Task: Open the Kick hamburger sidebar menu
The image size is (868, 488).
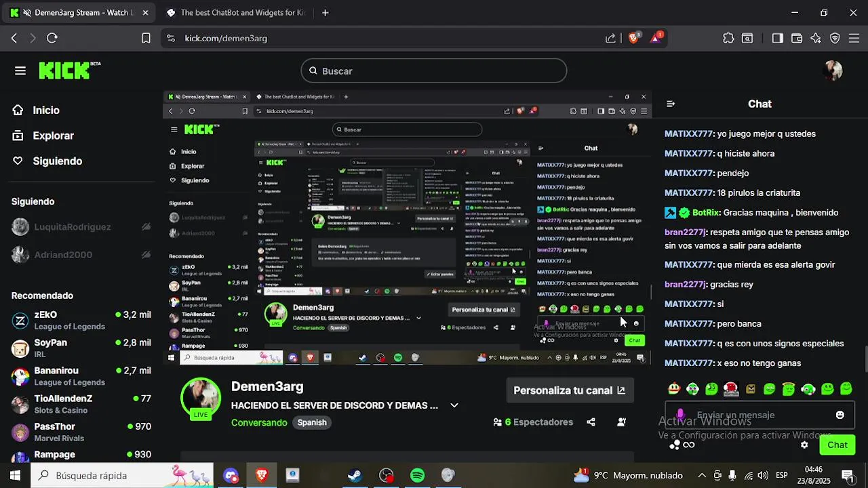Action: point(20,70)
